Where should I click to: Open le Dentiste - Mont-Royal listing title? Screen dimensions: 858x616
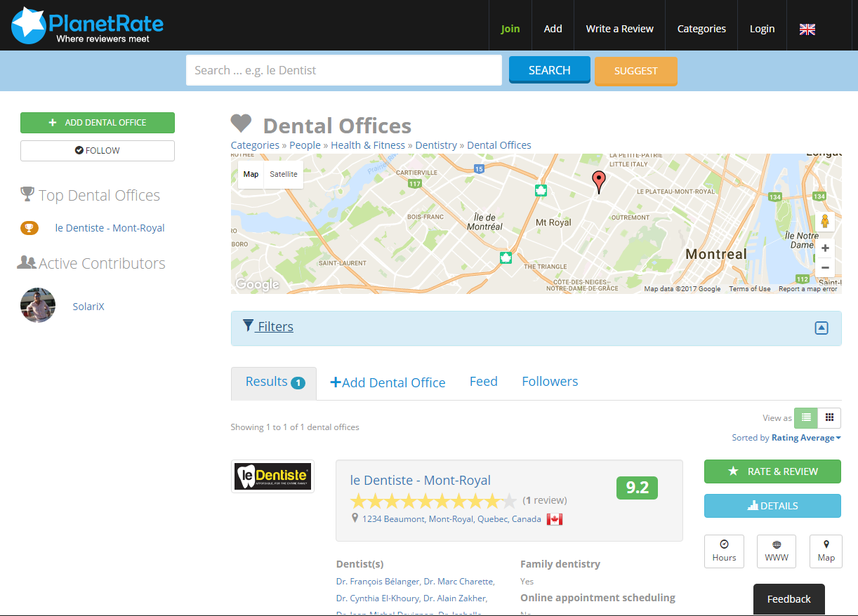pyautogui.click(x=421, y=481)
